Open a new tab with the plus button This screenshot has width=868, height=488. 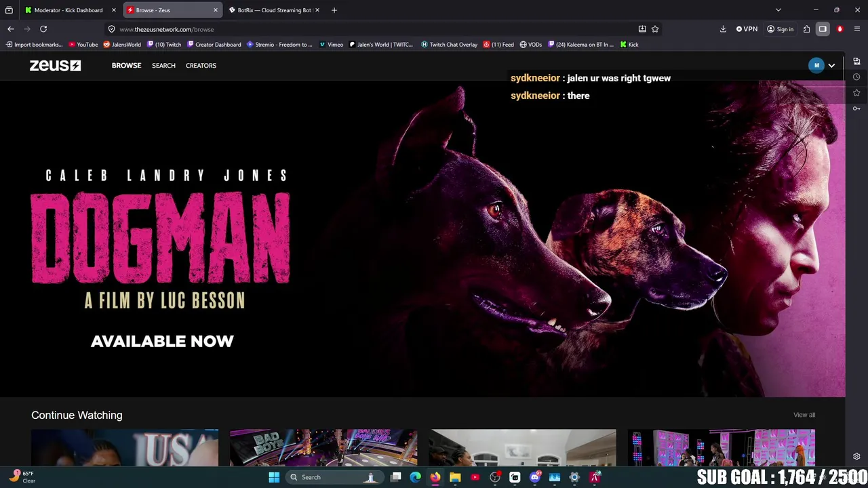334,10
